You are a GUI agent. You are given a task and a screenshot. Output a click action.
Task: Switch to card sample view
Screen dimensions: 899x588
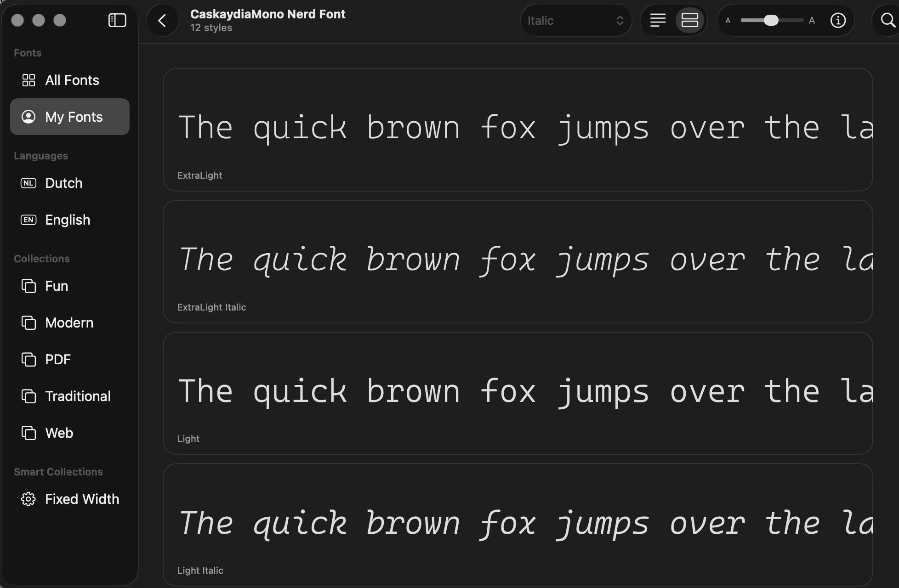coord(689,21)
